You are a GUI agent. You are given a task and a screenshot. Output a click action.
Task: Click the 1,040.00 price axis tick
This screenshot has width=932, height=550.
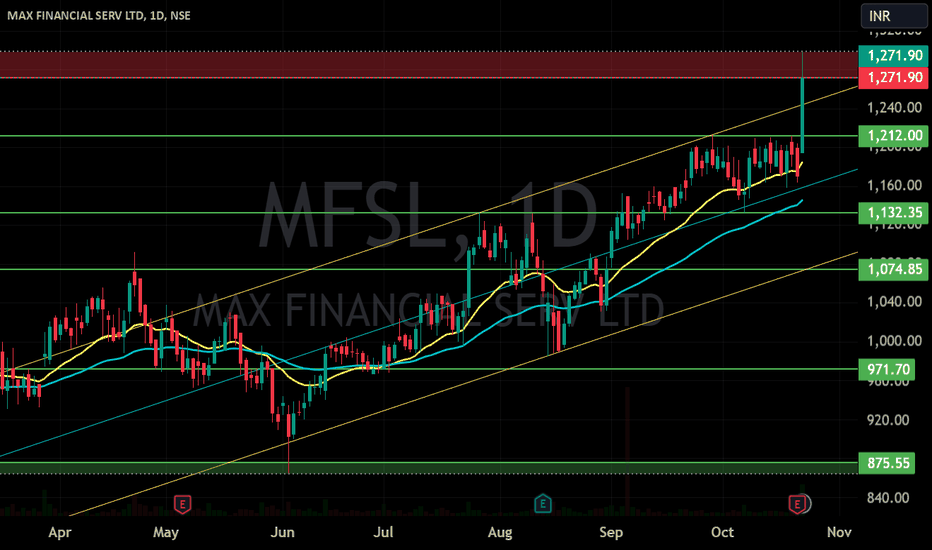coord(895,301)
